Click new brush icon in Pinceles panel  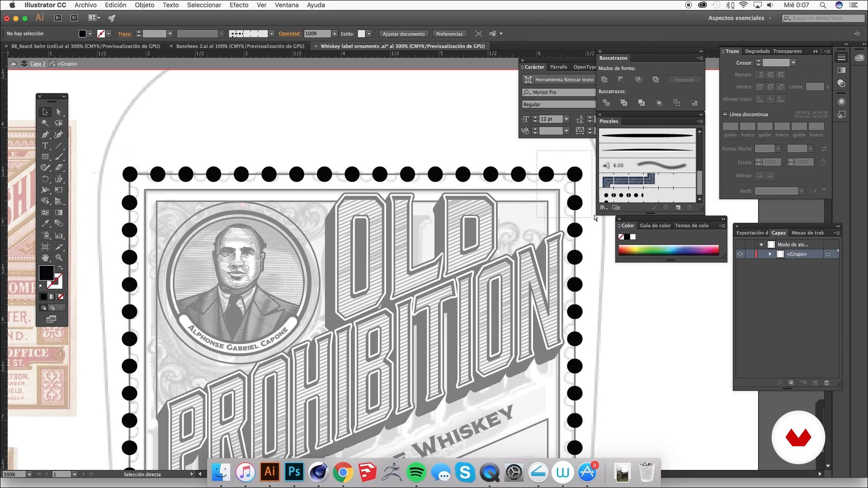[678, 207]
